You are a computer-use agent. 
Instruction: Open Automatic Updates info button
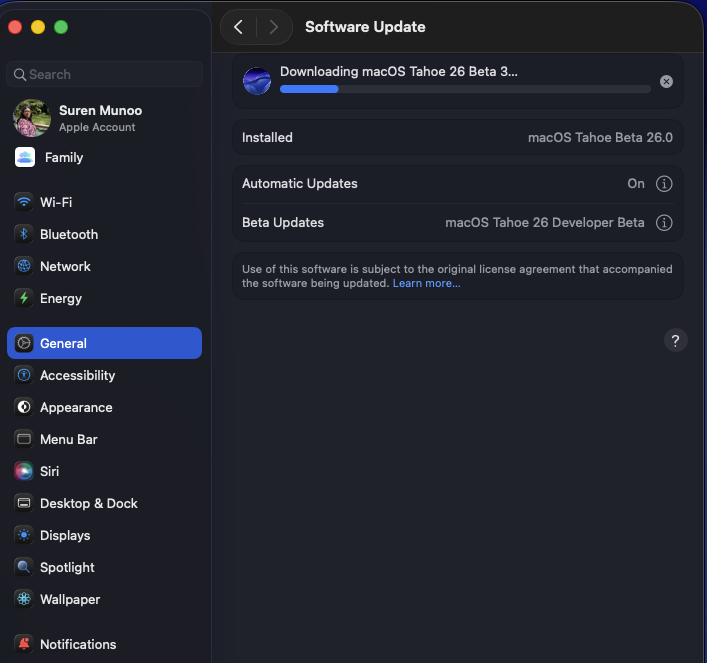pyautogui.click(x=664, y=184)
